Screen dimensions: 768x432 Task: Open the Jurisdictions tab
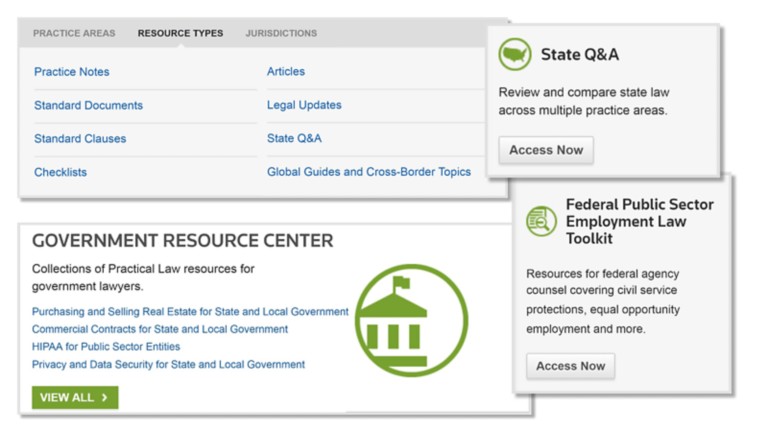tap(281, 33)
